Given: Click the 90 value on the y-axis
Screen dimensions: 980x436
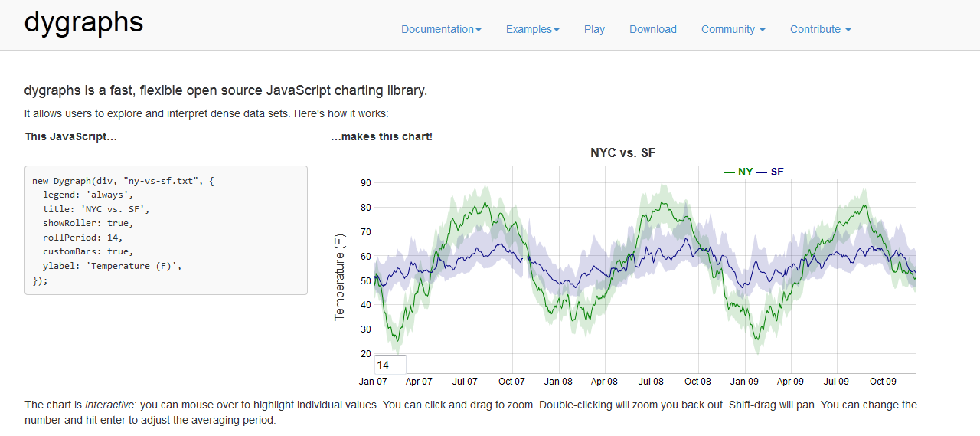Looking at the screenshot, I should [365, 182].
